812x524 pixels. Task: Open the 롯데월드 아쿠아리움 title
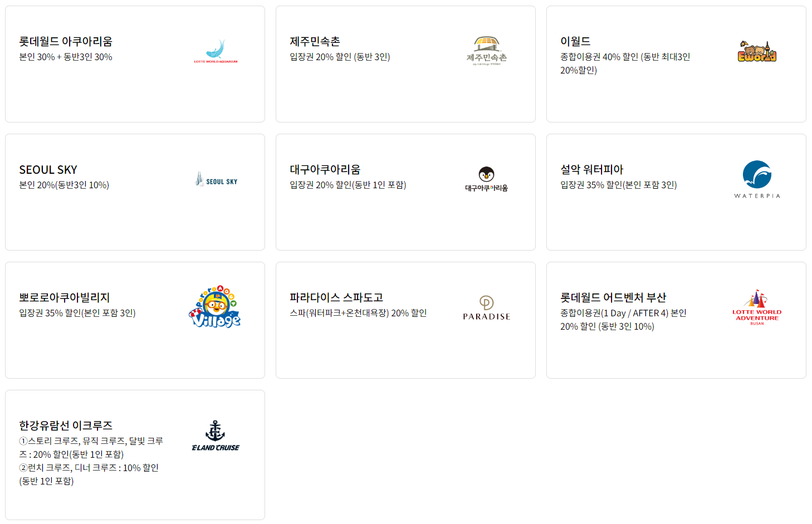(66, 41)
